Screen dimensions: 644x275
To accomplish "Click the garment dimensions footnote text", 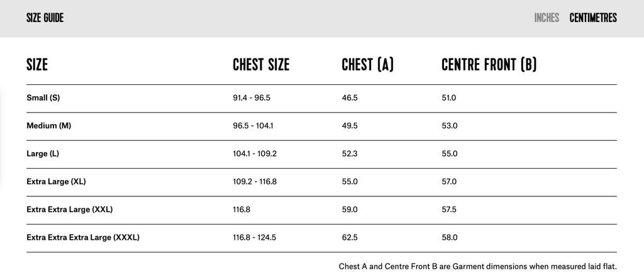I will coord(477,266).
